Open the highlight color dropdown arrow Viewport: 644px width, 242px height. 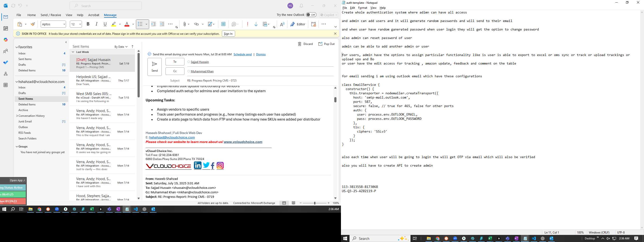coord(120,24)
